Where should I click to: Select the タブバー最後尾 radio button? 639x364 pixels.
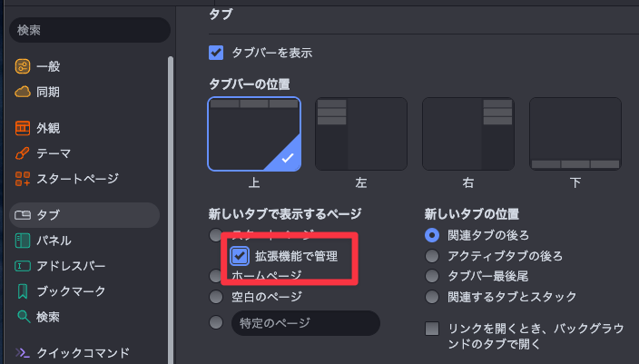(432, 276)
